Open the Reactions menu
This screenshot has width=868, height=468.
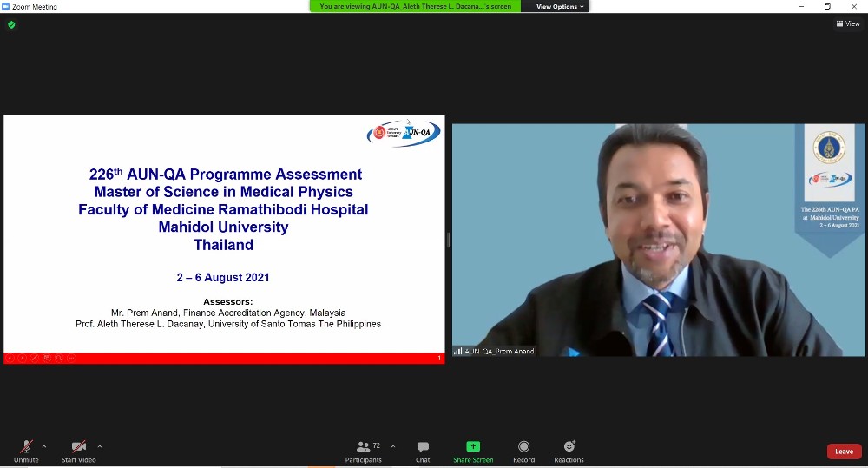point(569,447)
